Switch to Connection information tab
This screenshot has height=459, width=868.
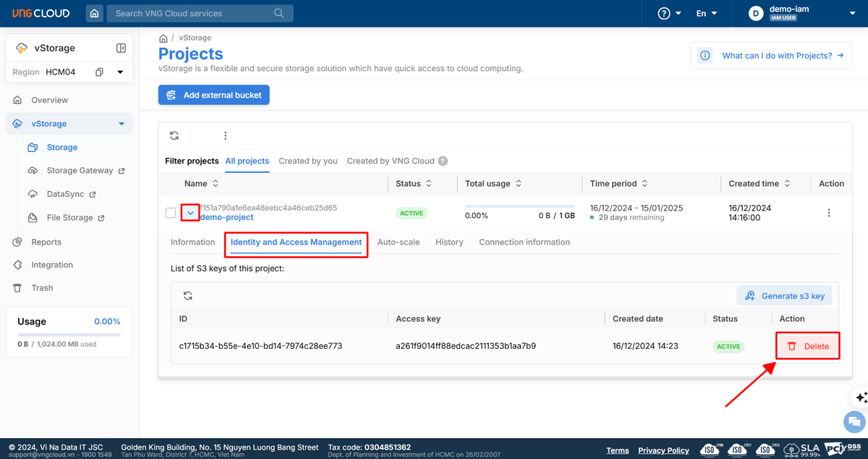[x=524, y=242]
